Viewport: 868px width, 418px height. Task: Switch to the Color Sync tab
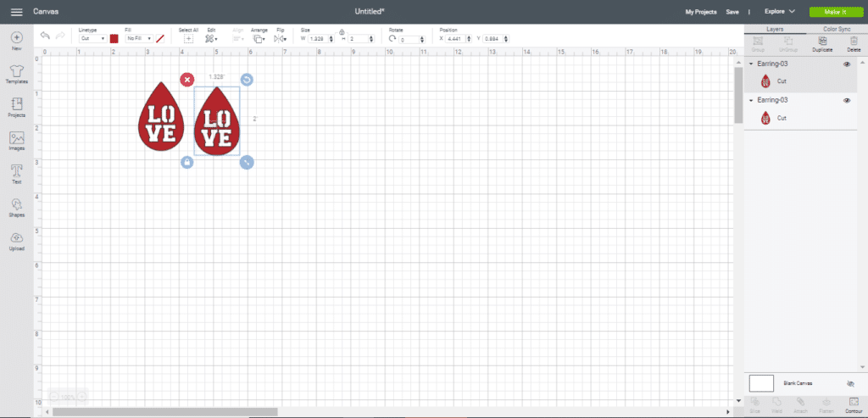(x=836, y=29)
